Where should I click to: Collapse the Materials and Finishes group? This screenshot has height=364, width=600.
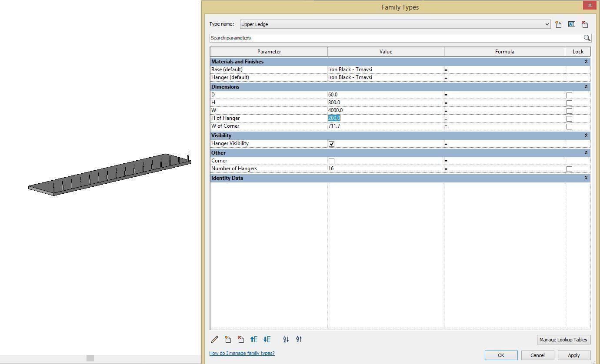pyautogui.click(x=586, y=62)
